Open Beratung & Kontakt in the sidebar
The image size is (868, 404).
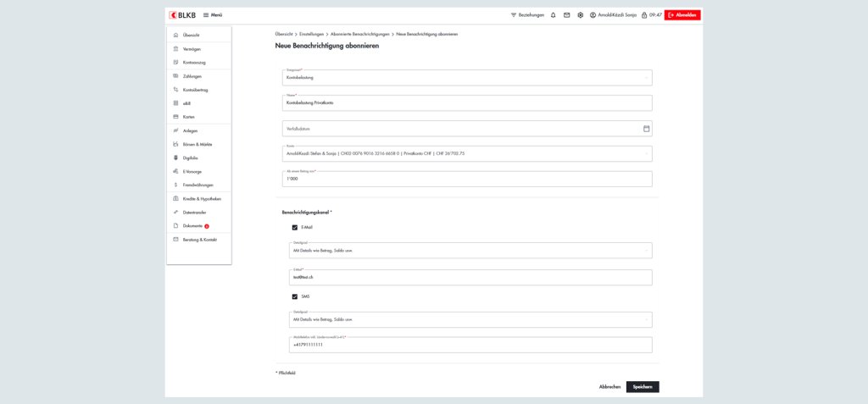[x=199, y=240]
